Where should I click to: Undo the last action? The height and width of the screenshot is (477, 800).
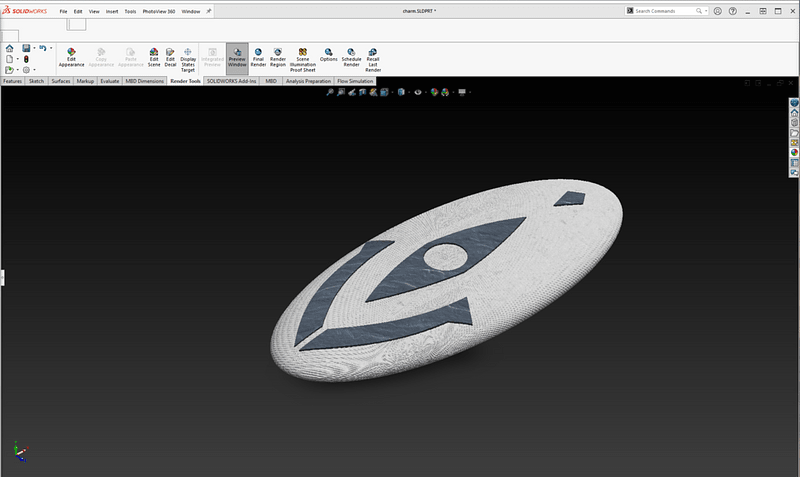[x=43, y=48]
